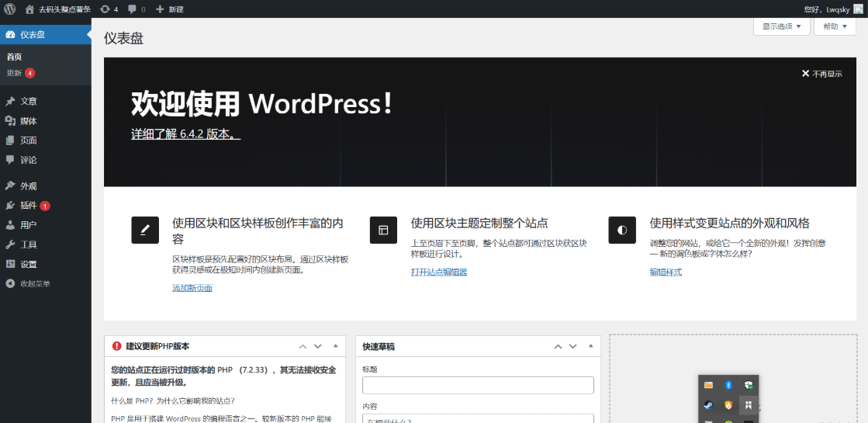
Task: Click the 媒体 media icon in sidebar
Action: (10, 121)
